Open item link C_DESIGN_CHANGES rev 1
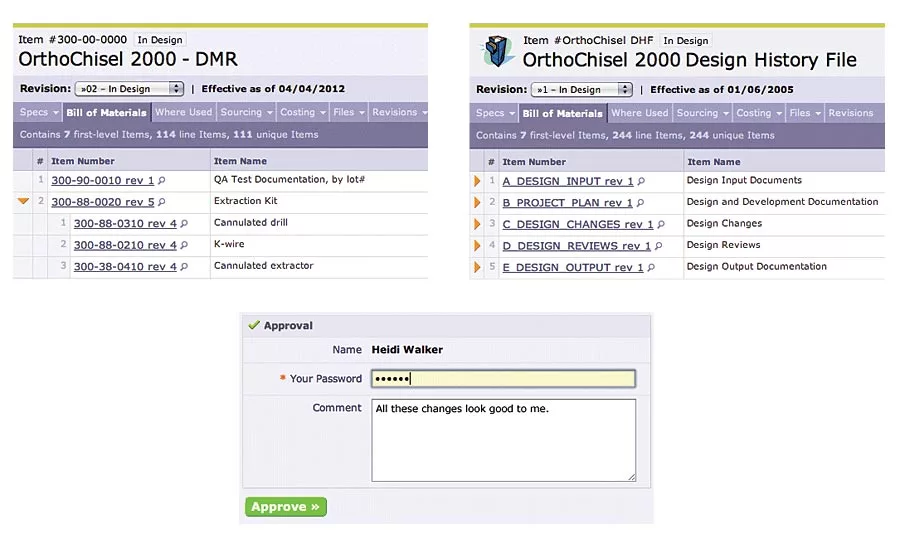The height and width of the screenshot is (550, 900). (578, 224)
